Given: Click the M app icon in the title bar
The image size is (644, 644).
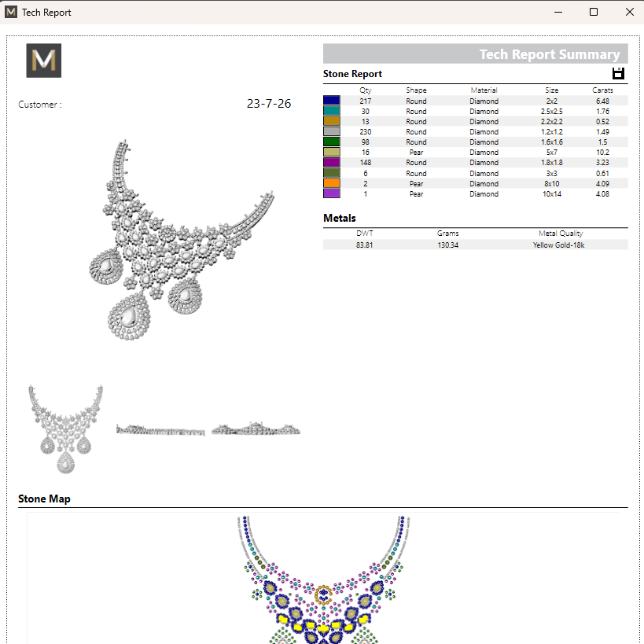Looking at the screenshot, I should (x=11, y=12).
